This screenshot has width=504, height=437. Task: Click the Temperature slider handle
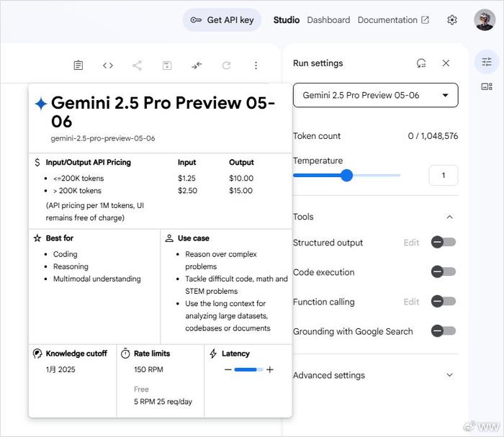click(x=346, y=176)
